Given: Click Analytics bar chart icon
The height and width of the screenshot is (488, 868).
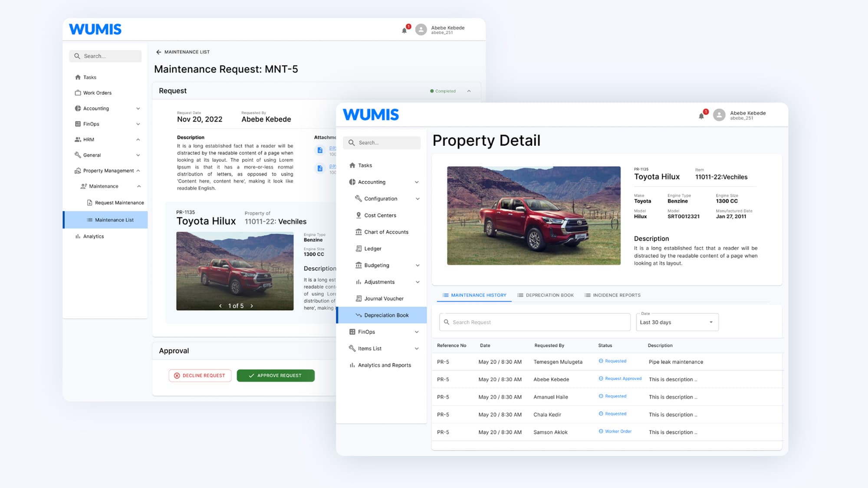Looking at the screenshot, I should point(78,236).
